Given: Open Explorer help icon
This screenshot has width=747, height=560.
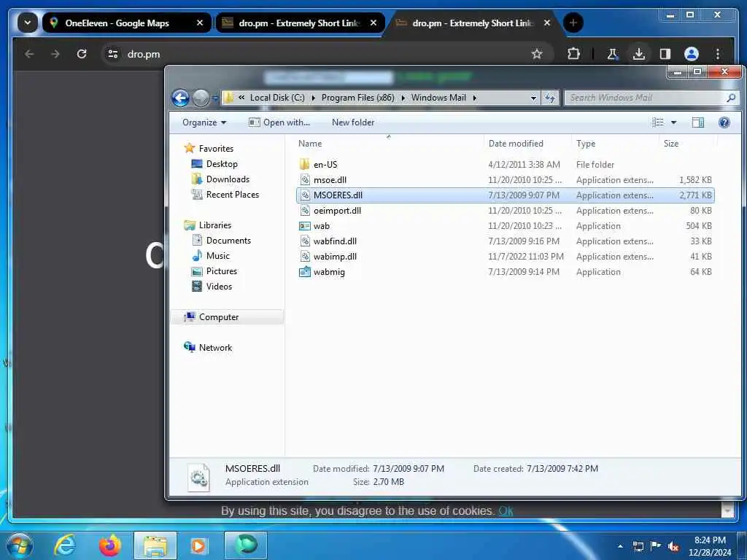Looking at the screenshot, I should point(724,122).
